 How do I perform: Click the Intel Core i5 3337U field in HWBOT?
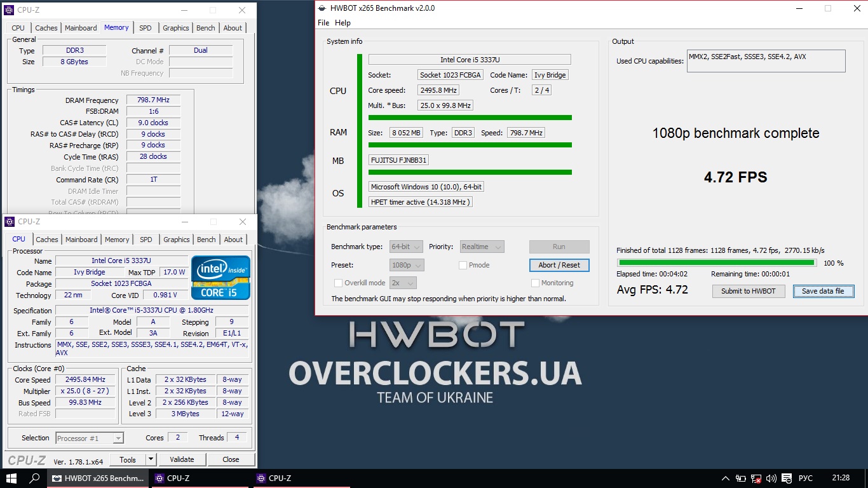[x=470, y=60]
